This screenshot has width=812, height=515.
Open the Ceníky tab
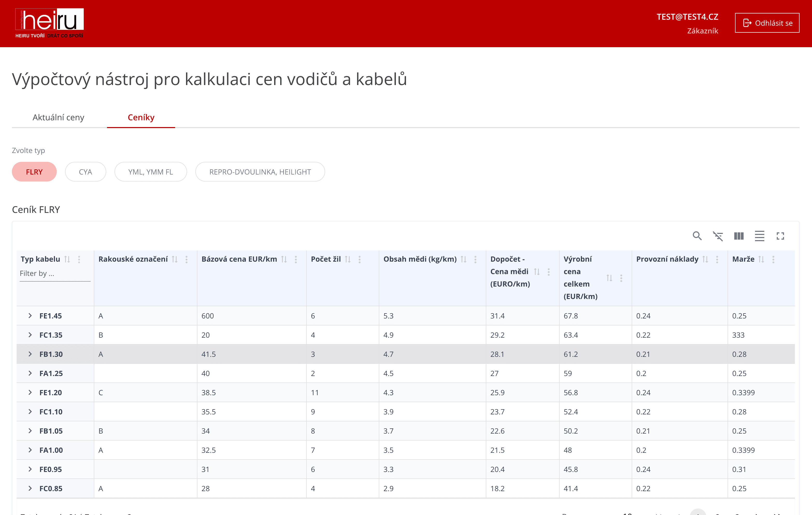click(141, 117)
